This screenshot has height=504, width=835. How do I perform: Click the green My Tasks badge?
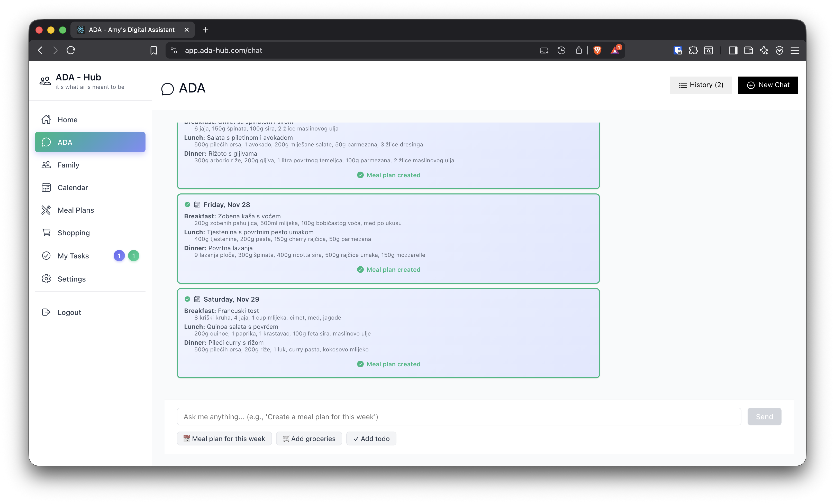(x=133, y=255)
